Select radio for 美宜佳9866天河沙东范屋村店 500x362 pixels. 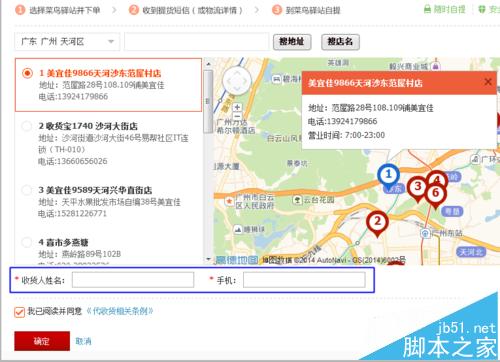tap(27, 73)
